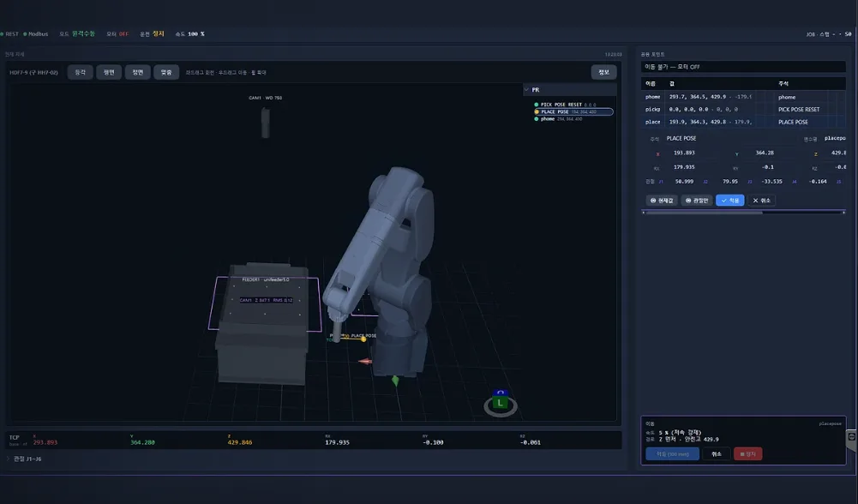
Task: Click the Modbus connection status indicator
Action: [35, 34]
